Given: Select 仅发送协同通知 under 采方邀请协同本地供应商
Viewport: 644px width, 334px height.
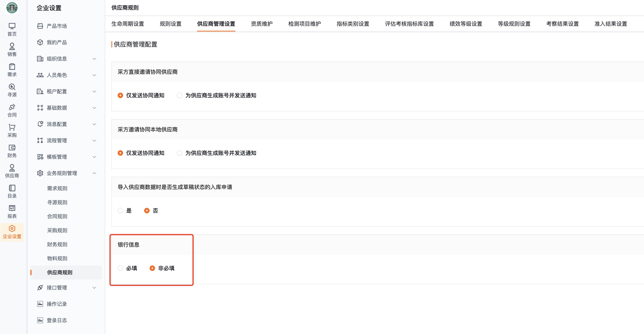Looking at the screenshot, I should click(120, 153).
